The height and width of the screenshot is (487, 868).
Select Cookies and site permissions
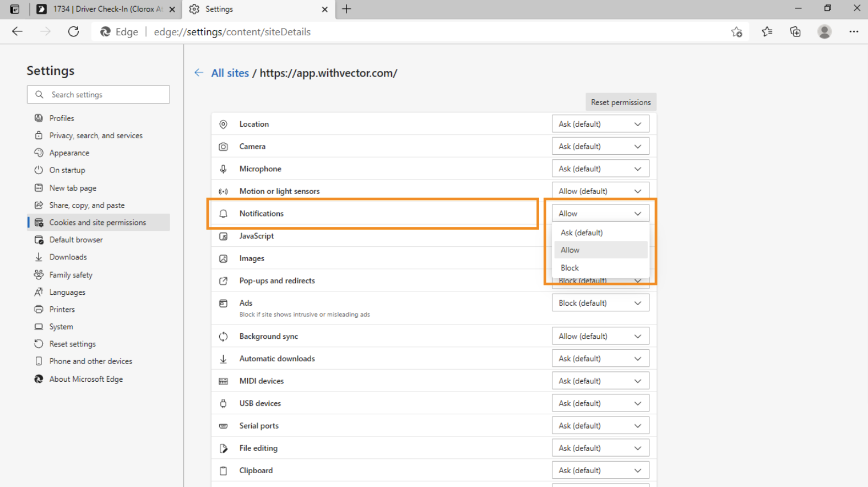tap(98, 223)
